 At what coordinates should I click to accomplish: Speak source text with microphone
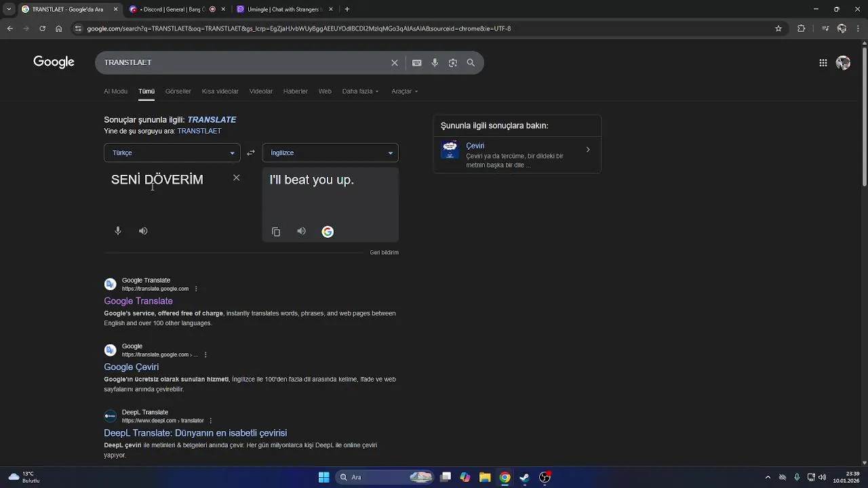[118, 231]
